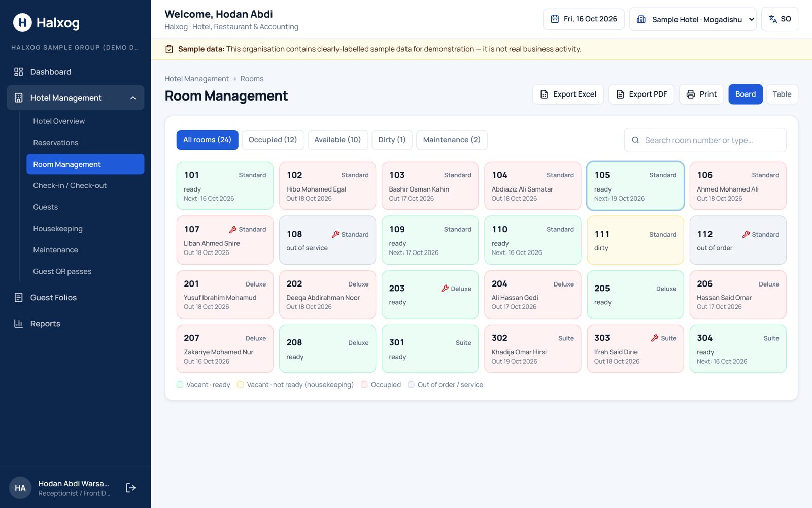Click the Vacant ready legend green swatch
The width and height of the screenshot is (812, 508).
click(180, 385)
